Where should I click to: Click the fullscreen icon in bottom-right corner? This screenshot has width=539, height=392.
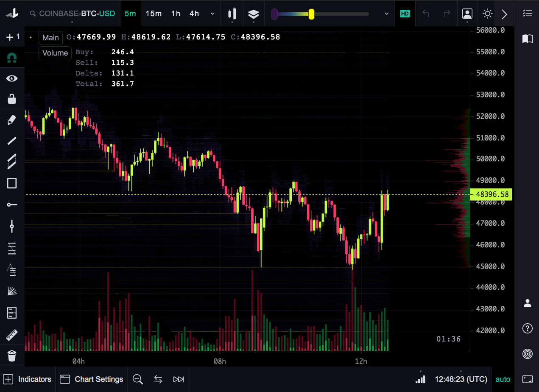[527, 379]
